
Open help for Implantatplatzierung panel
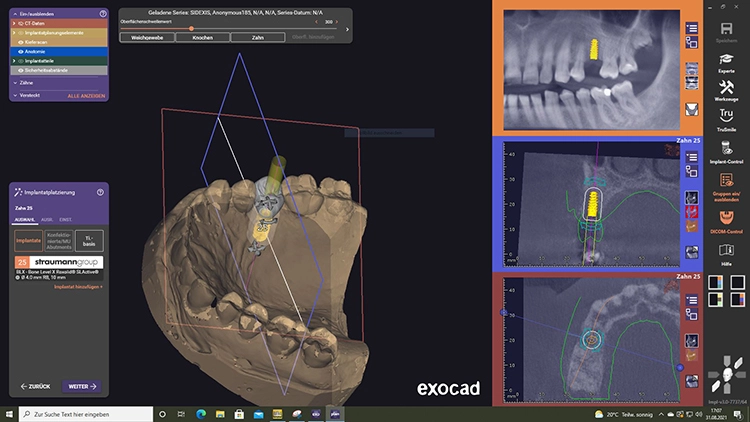(x=100, y=192)
